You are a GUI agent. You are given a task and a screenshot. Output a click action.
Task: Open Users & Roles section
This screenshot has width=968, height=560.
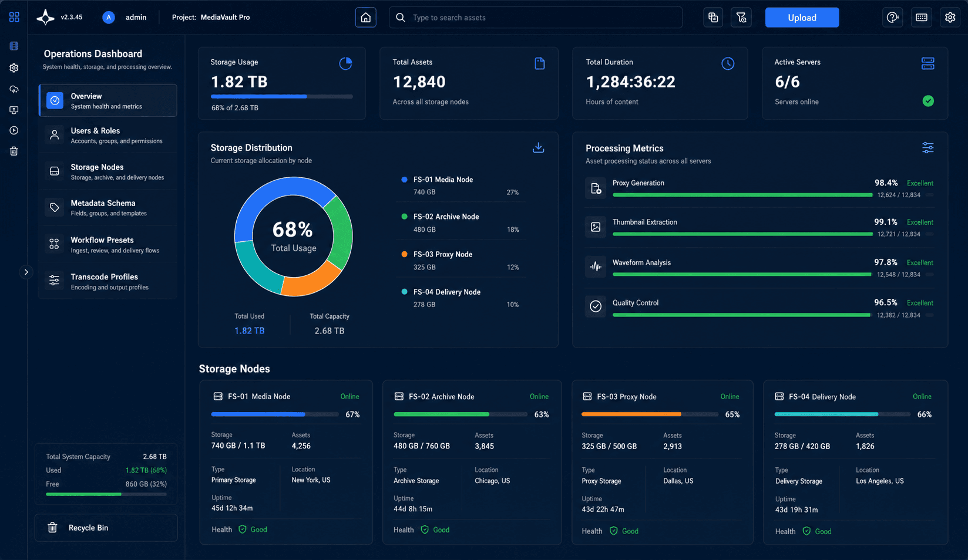click(108, 135)
